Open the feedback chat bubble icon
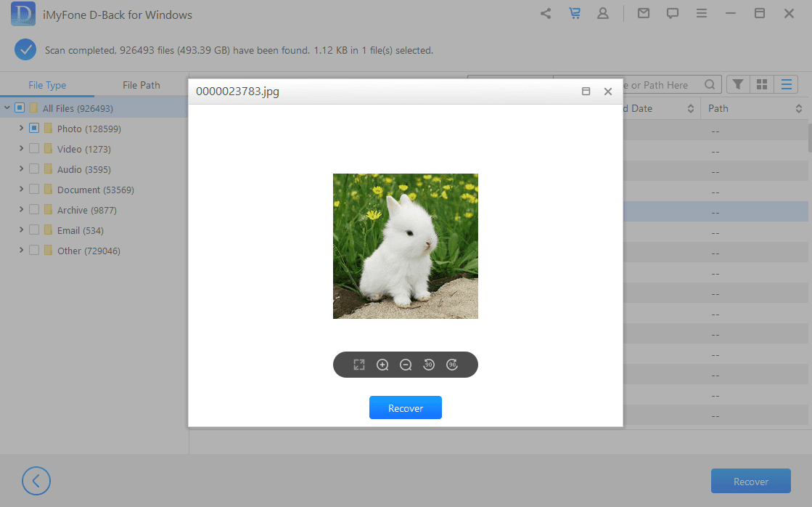Image resolution: width=812 pixels, height=507 pixels. (672, 14)
